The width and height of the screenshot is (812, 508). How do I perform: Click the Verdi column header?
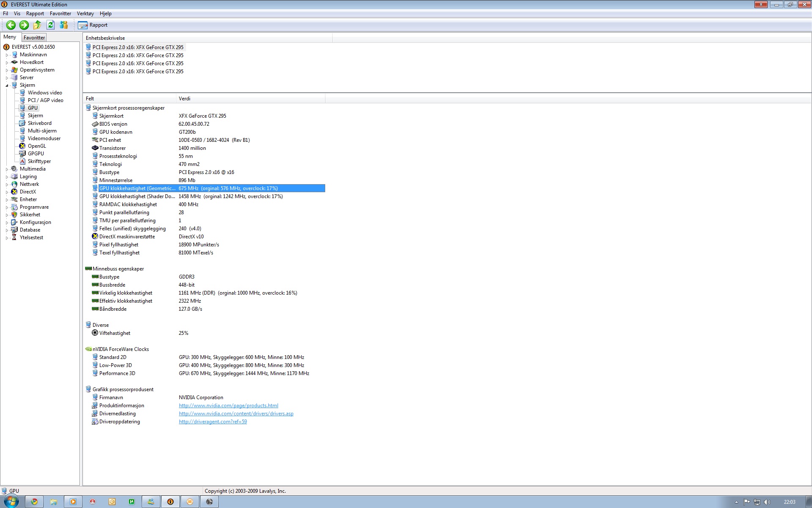(250, 99)
